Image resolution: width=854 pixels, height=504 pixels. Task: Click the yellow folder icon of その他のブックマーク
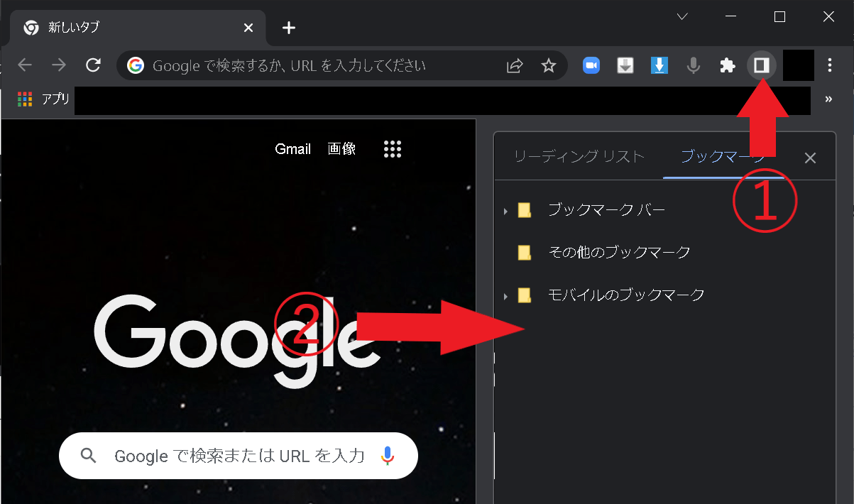coord(525,252)
